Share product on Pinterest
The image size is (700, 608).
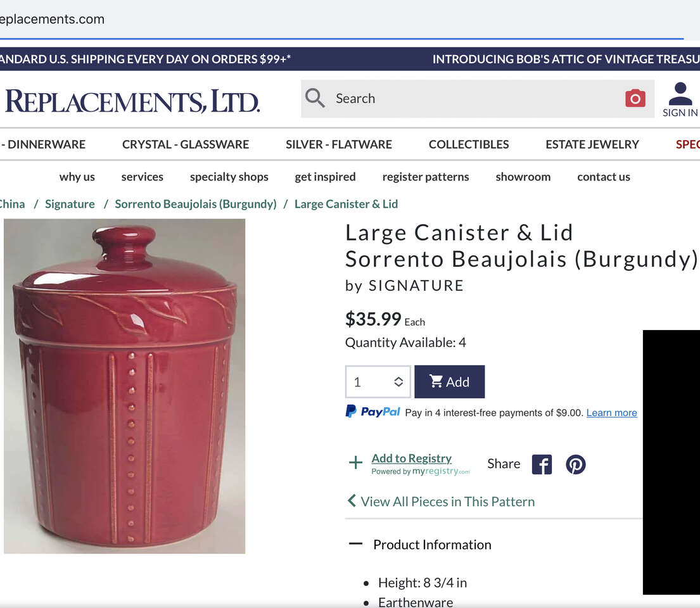point(575,464)
